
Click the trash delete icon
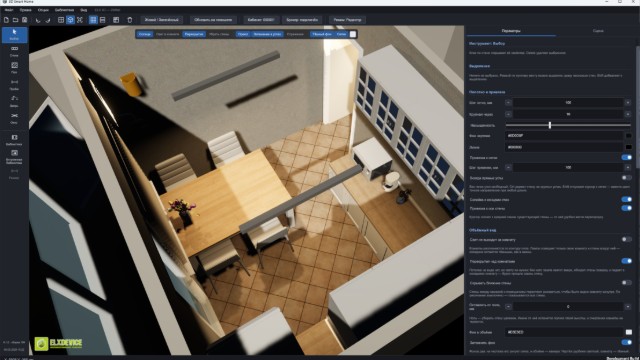[x=130, y=20]
